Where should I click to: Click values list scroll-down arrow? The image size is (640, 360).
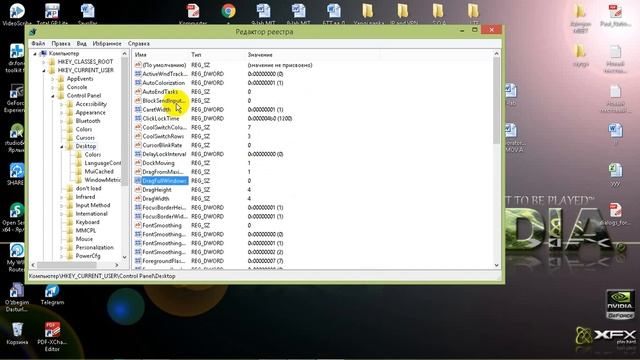pyautogui.click(x=496, y=265)
